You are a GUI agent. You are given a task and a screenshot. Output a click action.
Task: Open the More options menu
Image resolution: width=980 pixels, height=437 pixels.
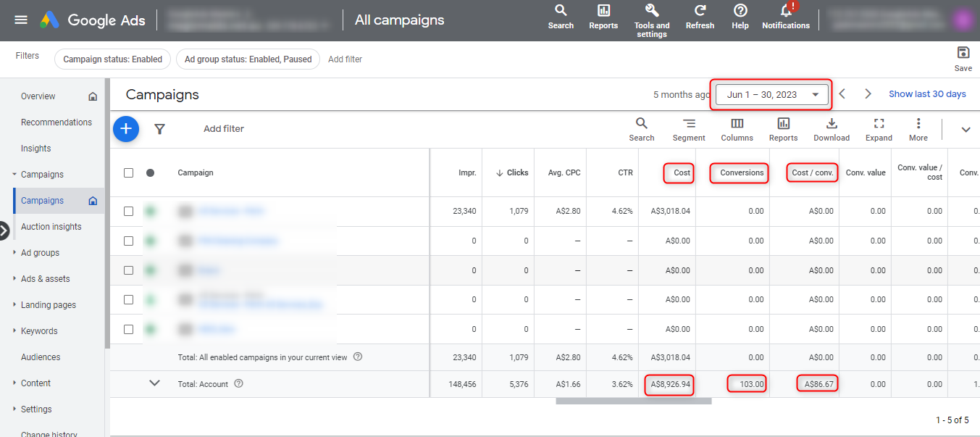point(918,129)
